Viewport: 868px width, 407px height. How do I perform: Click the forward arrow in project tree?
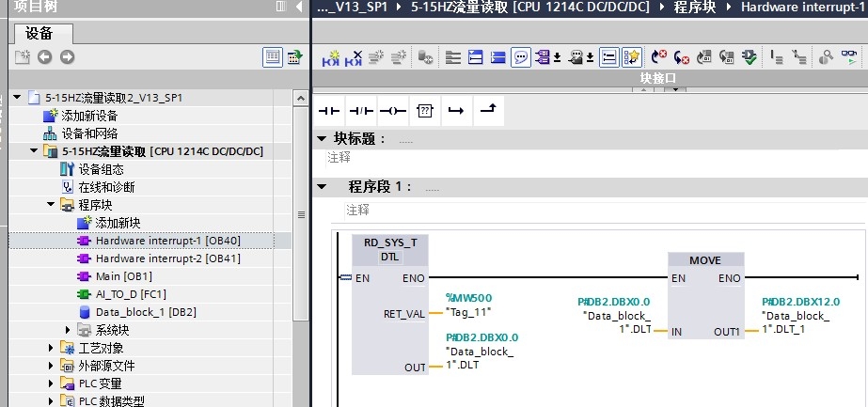[68, 57]
